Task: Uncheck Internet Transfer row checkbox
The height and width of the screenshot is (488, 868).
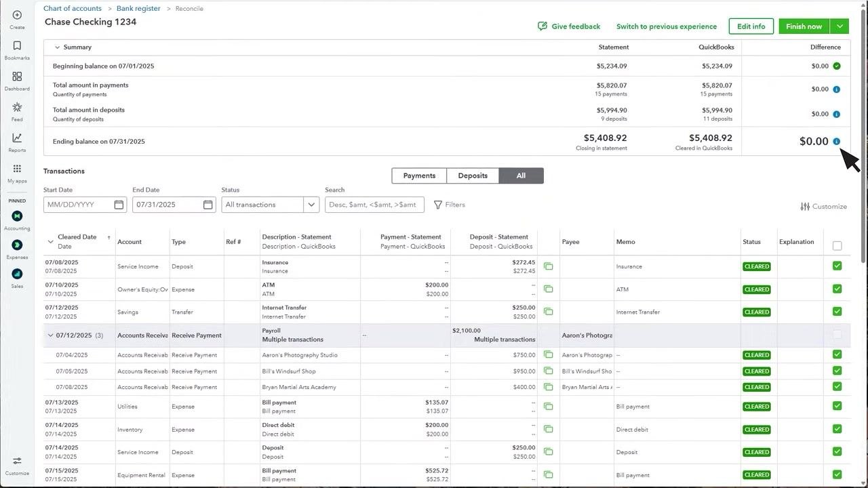Action: pos(837,312)
